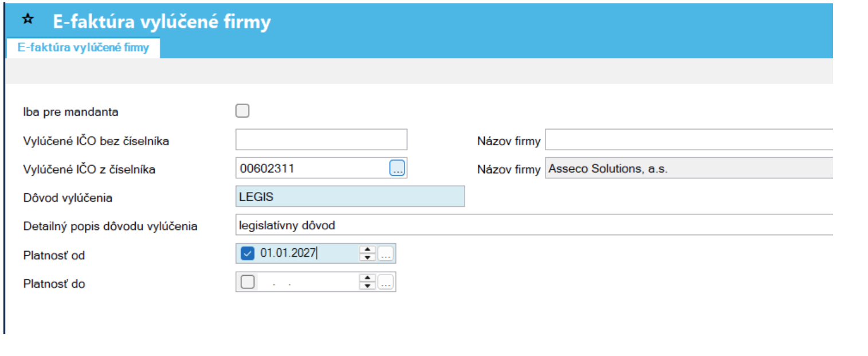Open calendar picker for Platnosť do
This screenshot has width=868, height=356.
click(386, 282)
